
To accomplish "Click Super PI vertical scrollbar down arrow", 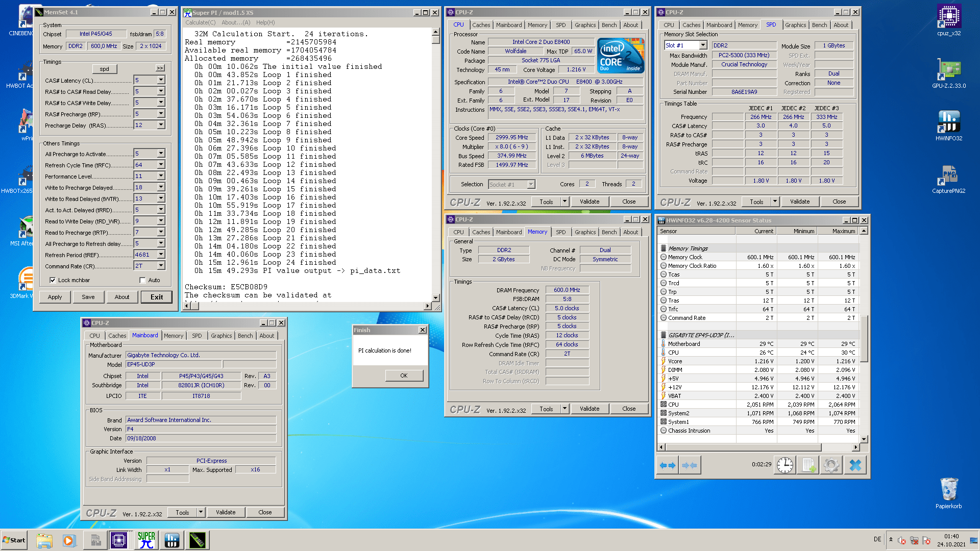I will [435, 297].
